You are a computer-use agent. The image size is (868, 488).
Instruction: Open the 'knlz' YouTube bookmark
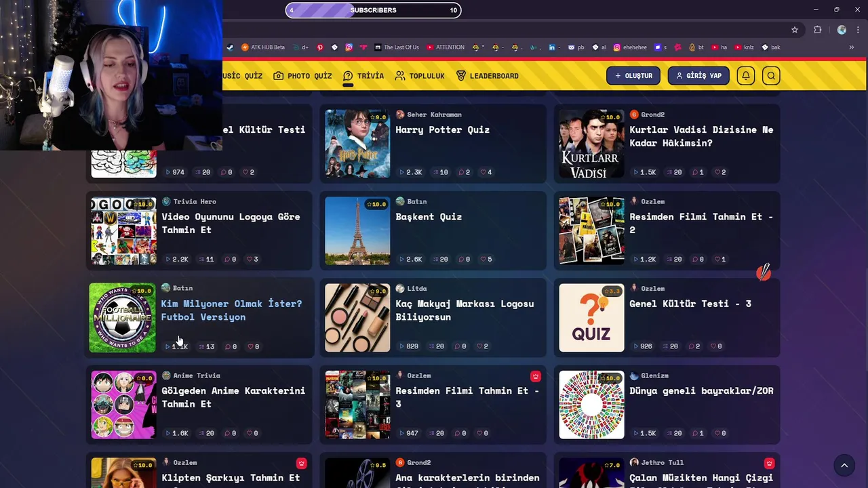click(745, 47)
